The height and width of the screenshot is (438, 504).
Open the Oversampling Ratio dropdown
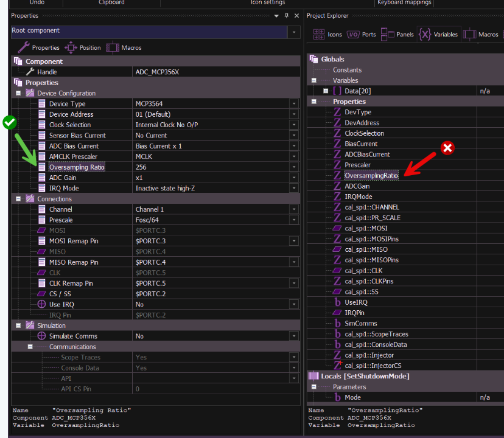pos(294,167)
